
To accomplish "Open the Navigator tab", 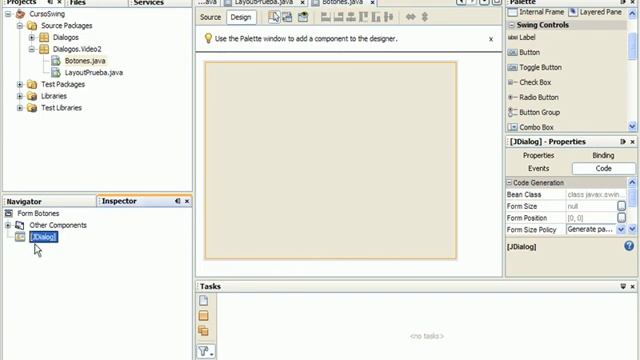I will pyautogui.click(x=24, y=202).
